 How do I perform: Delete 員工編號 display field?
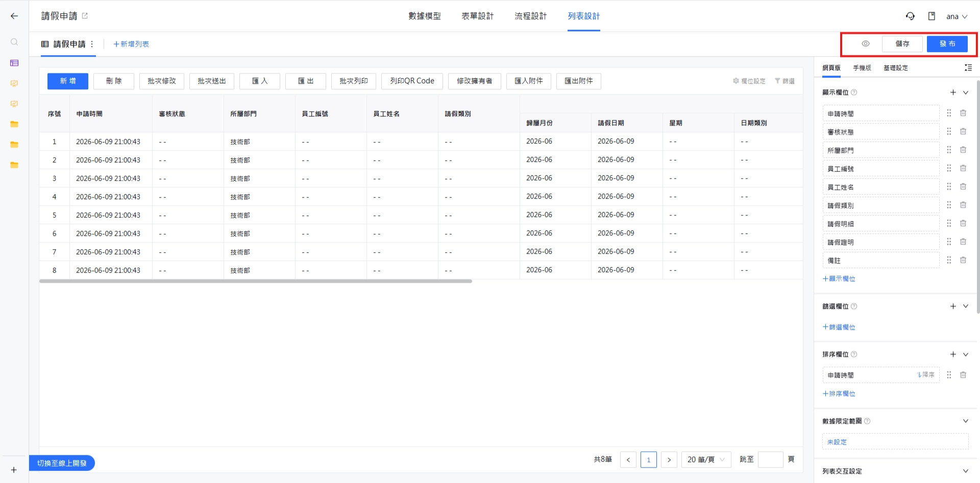click(963, 168)
